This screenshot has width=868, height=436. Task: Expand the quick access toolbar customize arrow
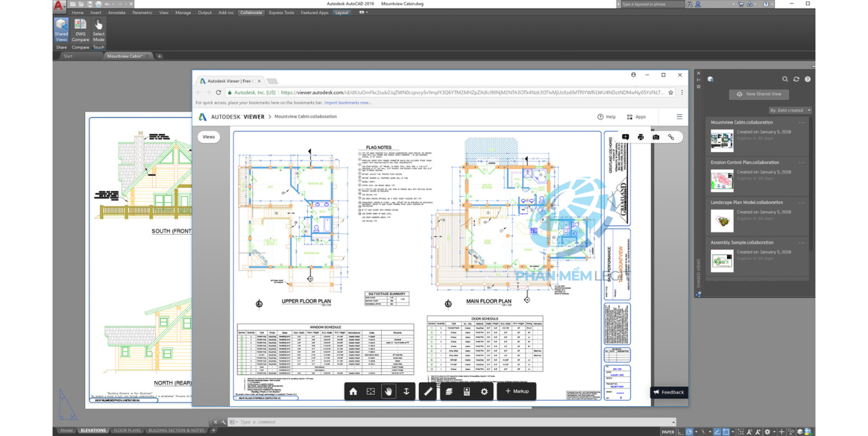tap(131, 4)
